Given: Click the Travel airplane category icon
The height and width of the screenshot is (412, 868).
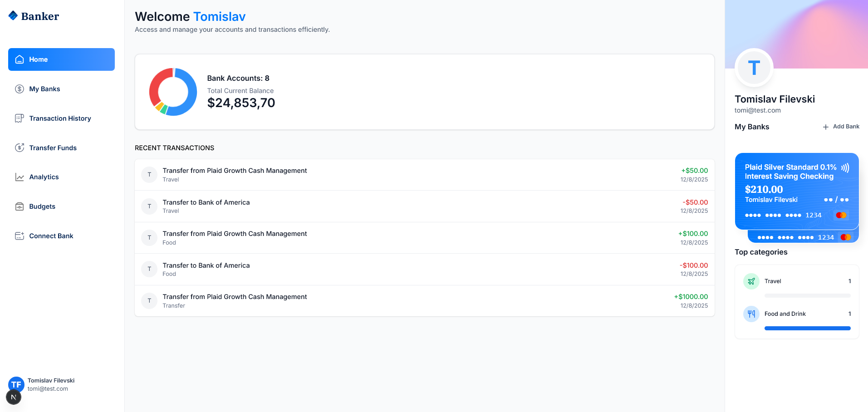Looking at the screenshot, I should [x=751, y=281].
